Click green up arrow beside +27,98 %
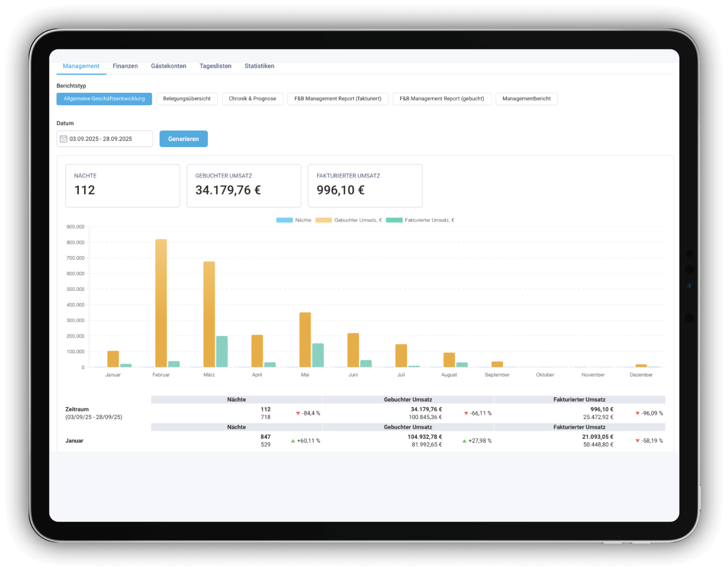This screenshot has height=571, width=728. [x=464, y=441]
